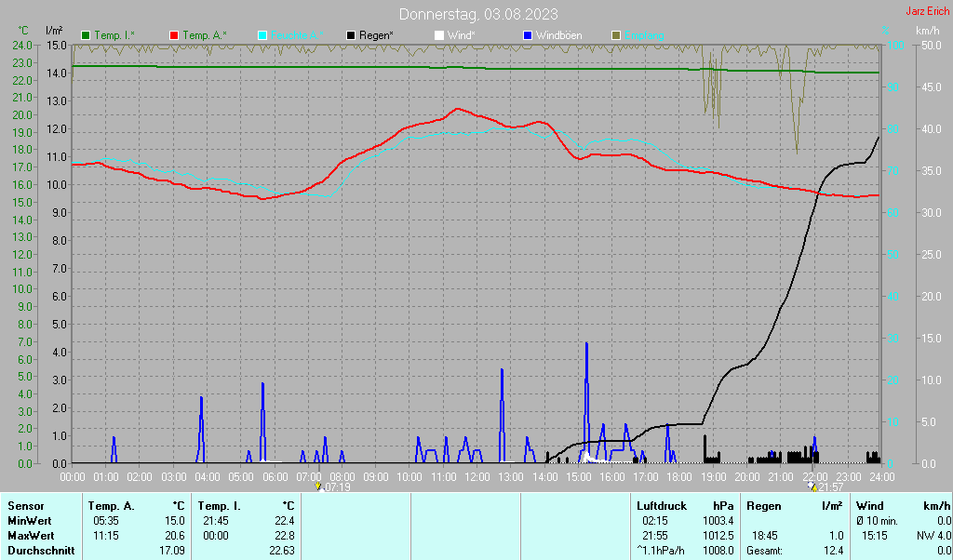Click the wind value 'NW 4.0'
This screenshot has height=560, width=953.
(934, 536)
